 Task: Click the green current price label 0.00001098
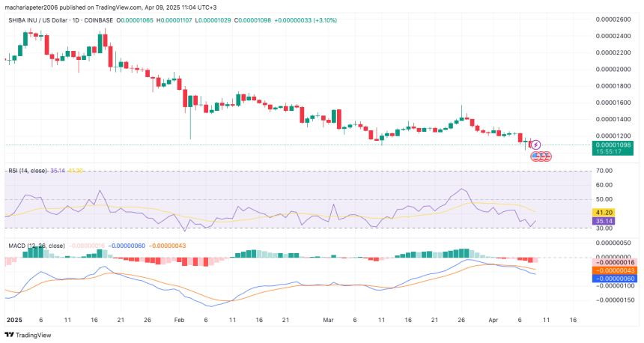click(613, 143)
